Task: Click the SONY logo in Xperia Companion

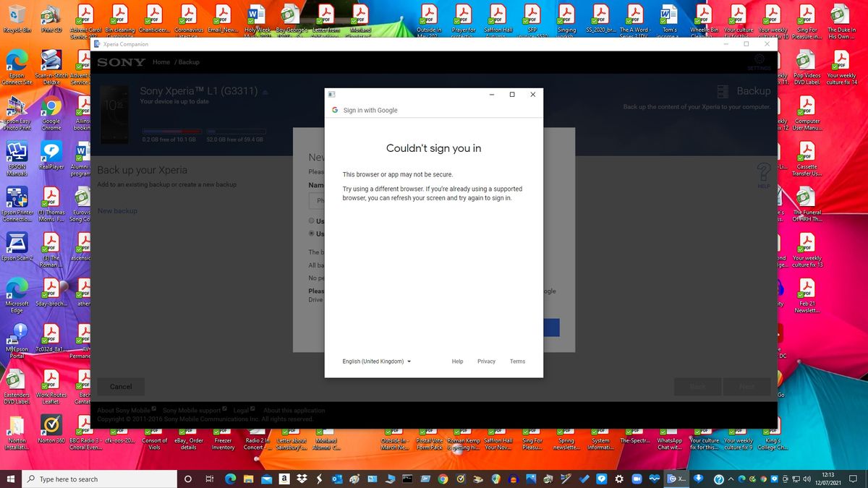Action: 120,61
